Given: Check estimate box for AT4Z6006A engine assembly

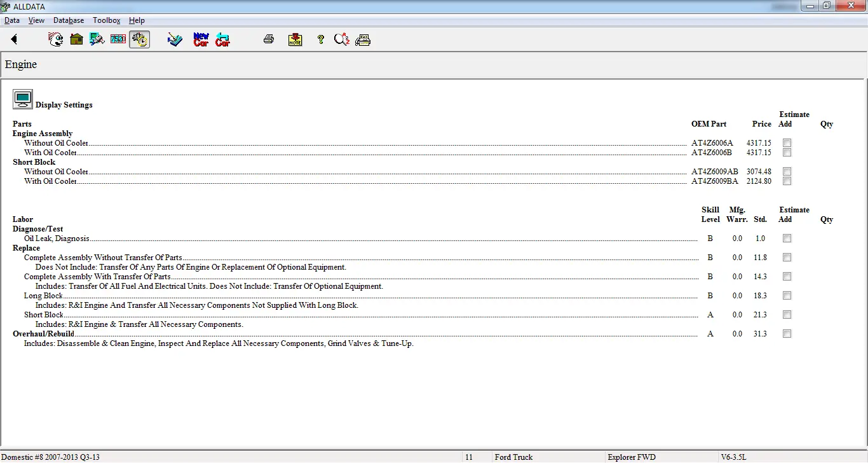Looking at the screenshot, I should tap(787, 143).
